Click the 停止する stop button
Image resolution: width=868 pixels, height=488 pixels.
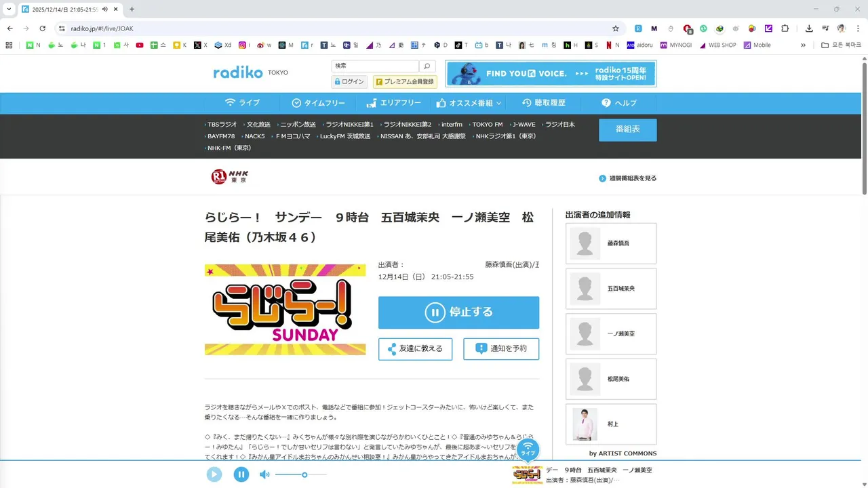(x=458, y=312)
